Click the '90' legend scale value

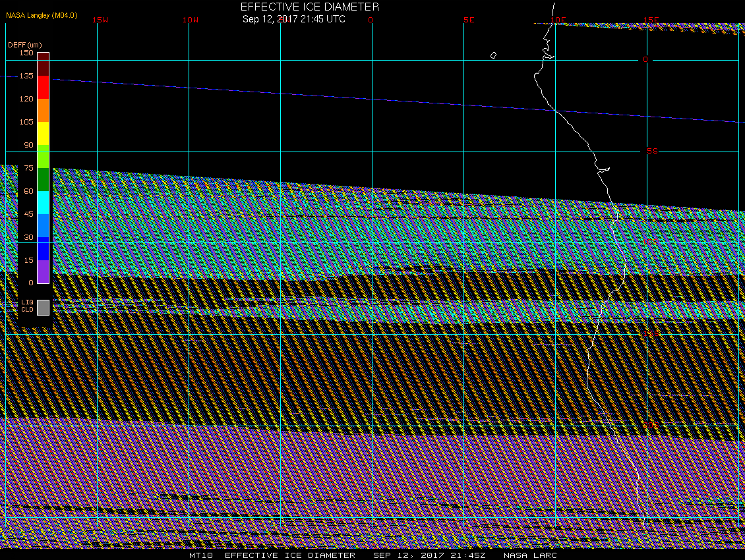tap(29, 145)
